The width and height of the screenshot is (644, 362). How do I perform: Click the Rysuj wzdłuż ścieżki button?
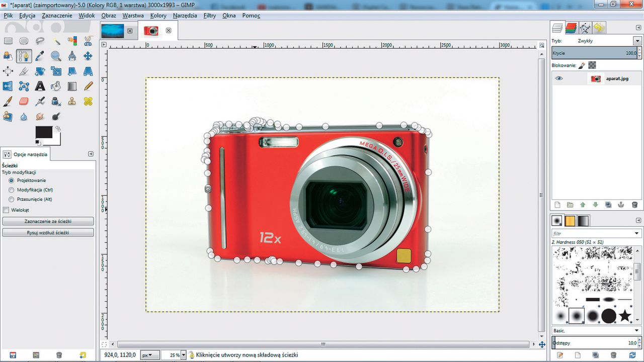[x=48, y=233]
